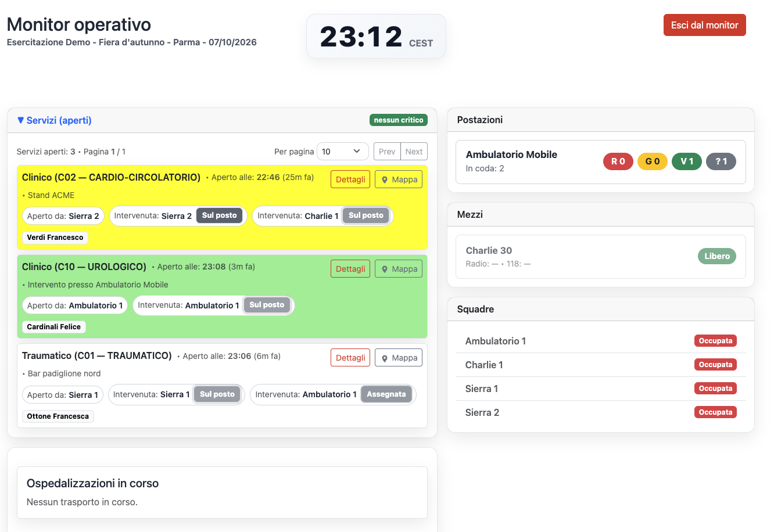Open Dettagli for Traumatico C01 service
Screen dimensions: 774x532
pos(350,358)
